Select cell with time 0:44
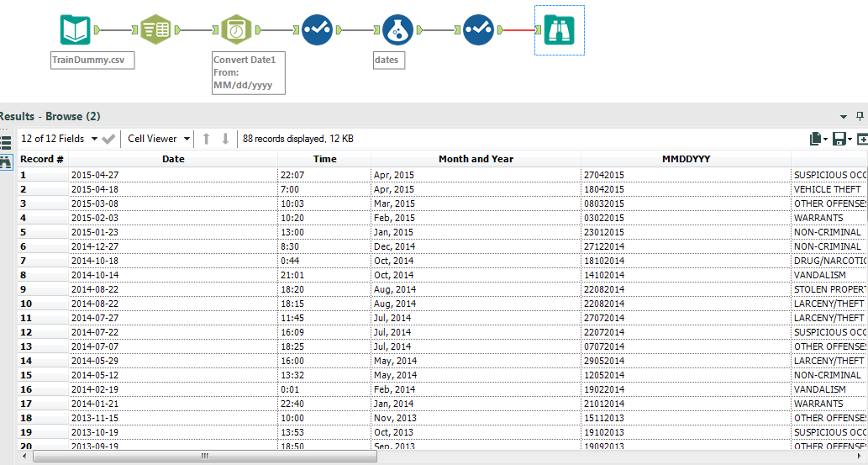This screenshot has height=465, width=868. click(324, 261)
